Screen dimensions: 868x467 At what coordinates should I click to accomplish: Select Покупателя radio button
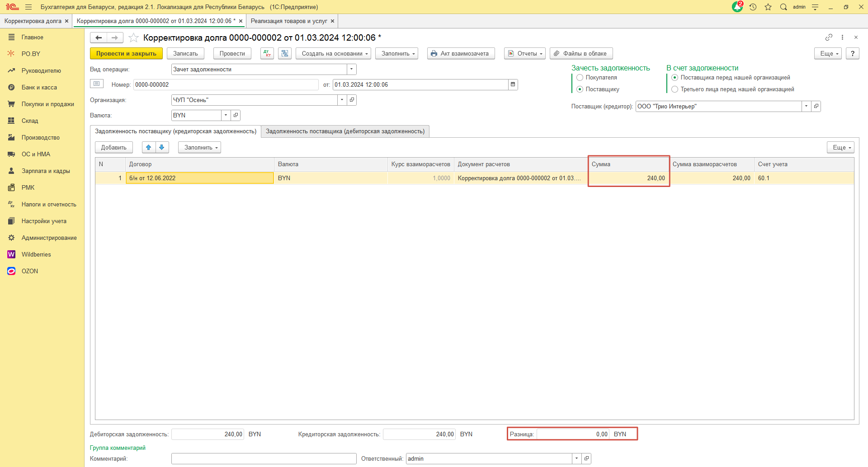[x=580, y=78]
